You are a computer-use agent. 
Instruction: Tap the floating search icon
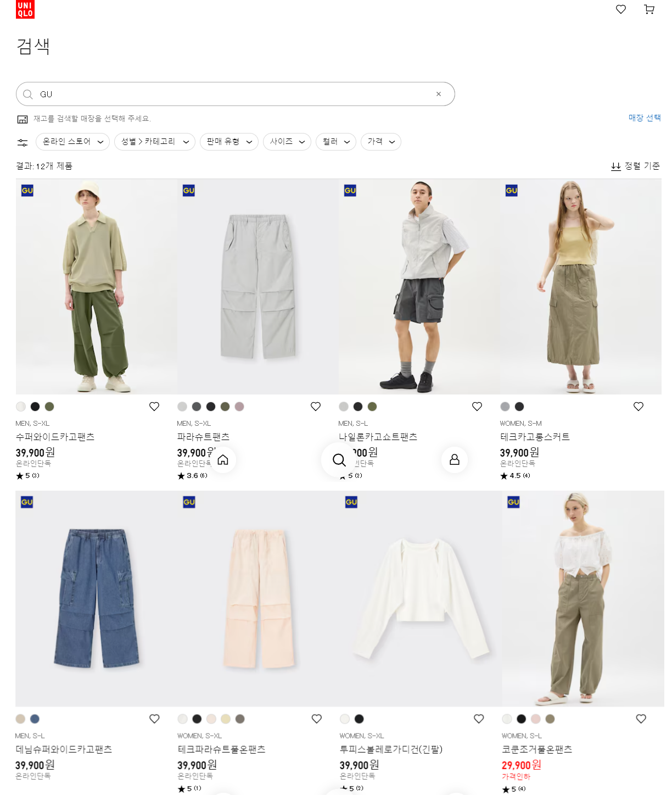(339, 460)
